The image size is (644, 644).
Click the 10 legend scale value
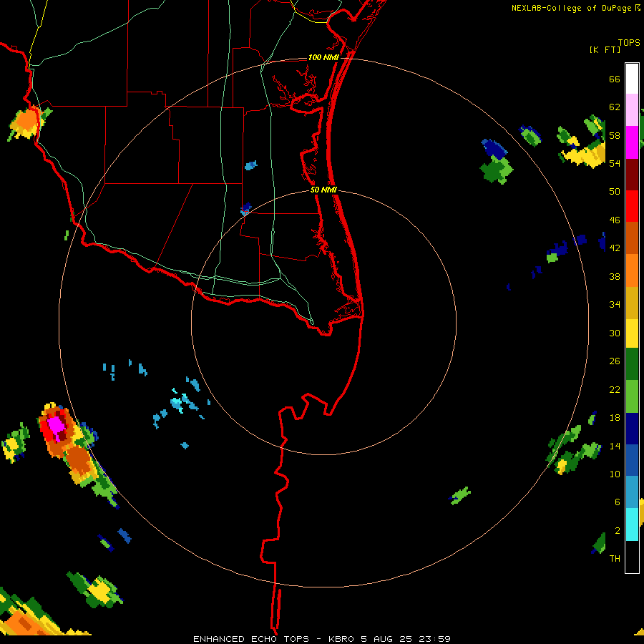tap(615, 474)
